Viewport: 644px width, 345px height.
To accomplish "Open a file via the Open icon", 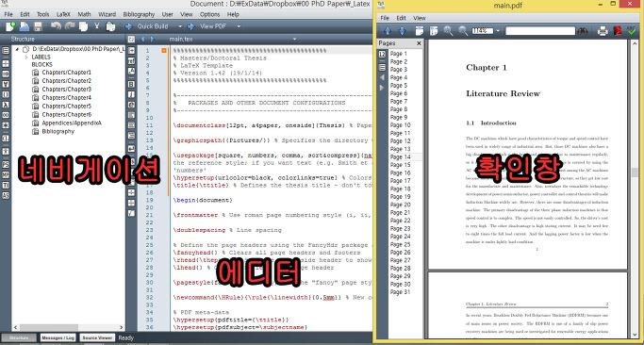I will click(25, 26).
